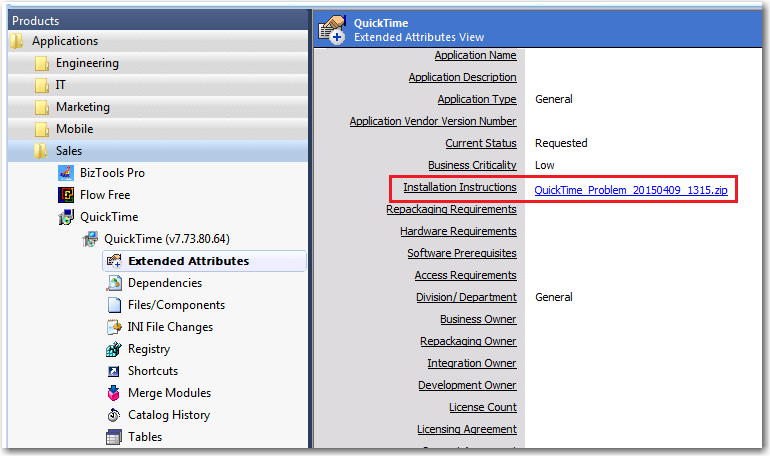The width and height of the screenshot is (770, 456).
Task: Expand the Engineering folder
Action: [87, 63]
